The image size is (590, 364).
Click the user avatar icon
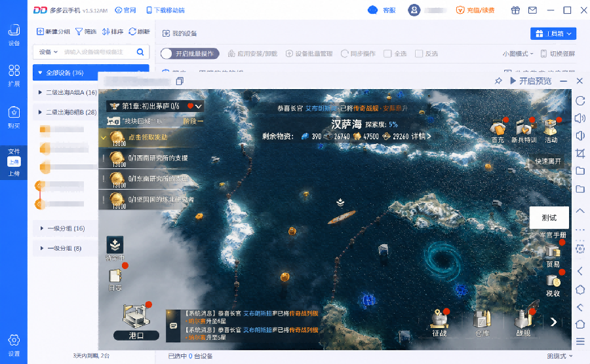click(414, 10)
